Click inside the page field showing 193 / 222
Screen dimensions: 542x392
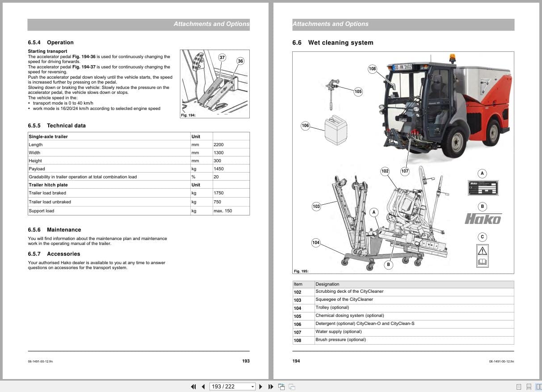click(x=226, y=386)
